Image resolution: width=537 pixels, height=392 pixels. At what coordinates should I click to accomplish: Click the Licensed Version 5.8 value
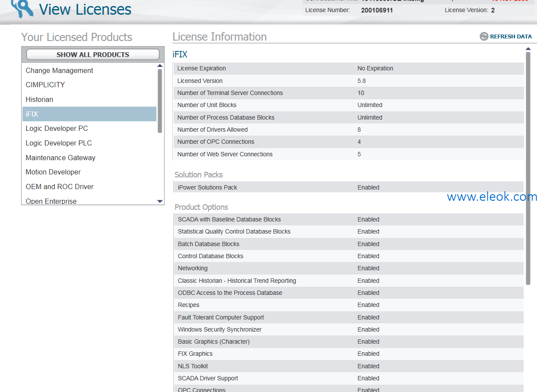(361, 81)
